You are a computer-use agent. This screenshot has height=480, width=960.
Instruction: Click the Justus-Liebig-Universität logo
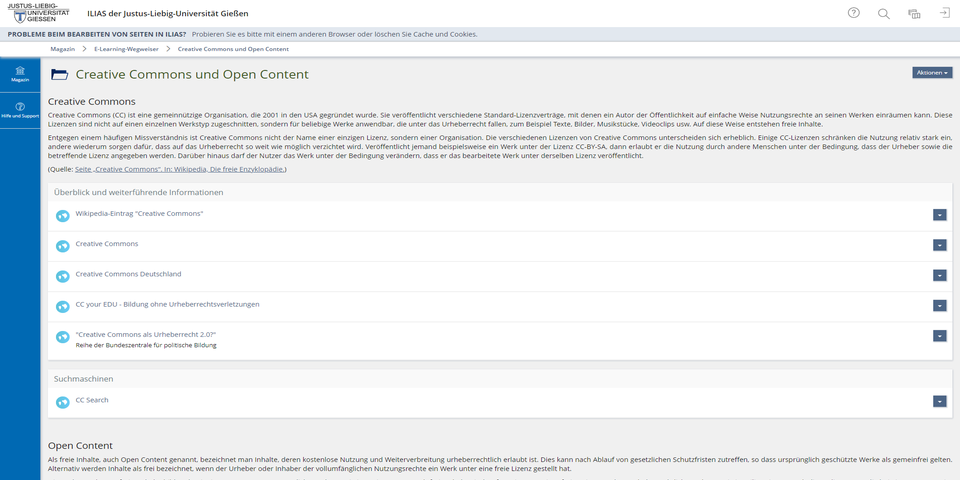(38, 13)
